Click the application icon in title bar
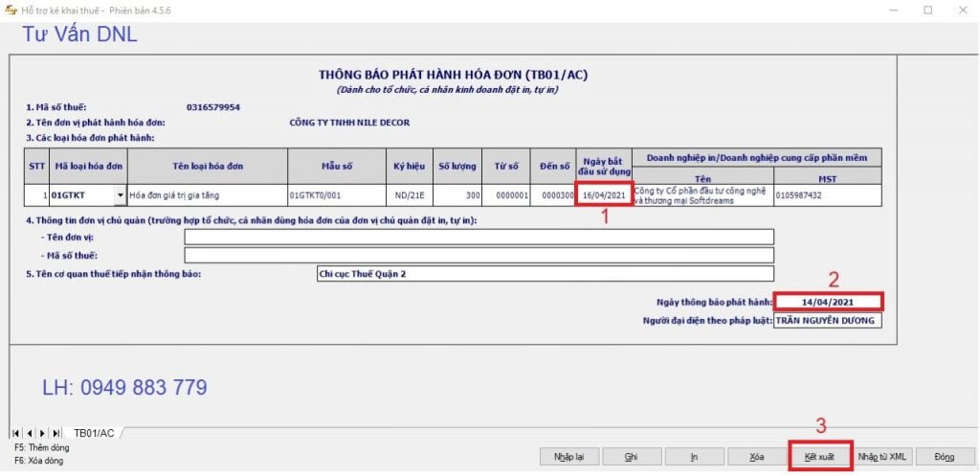The height and width of the screenshot is (476, 980). [11, 10]
